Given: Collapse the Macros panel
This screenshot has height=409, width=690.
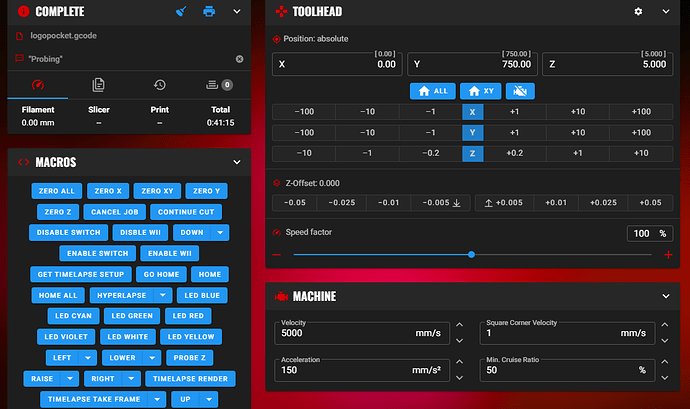Looking at the screenshot, I should pyautogui.click(x=237, y=161).
